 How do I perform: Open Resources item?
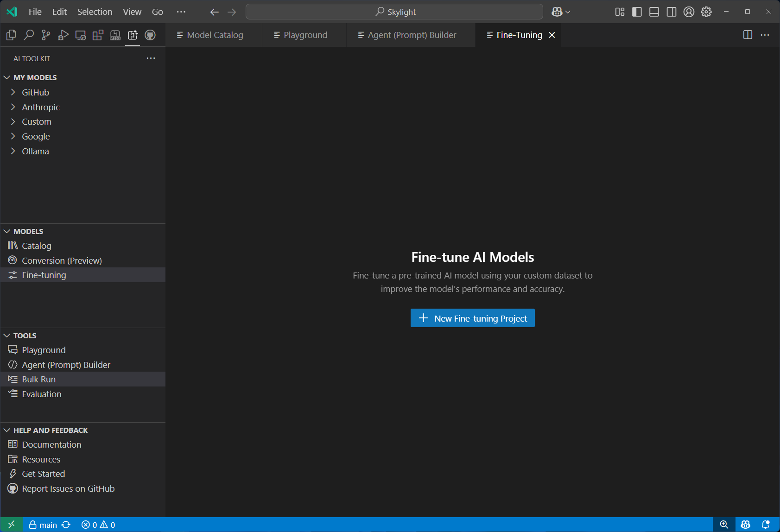(x=83, y=459)
